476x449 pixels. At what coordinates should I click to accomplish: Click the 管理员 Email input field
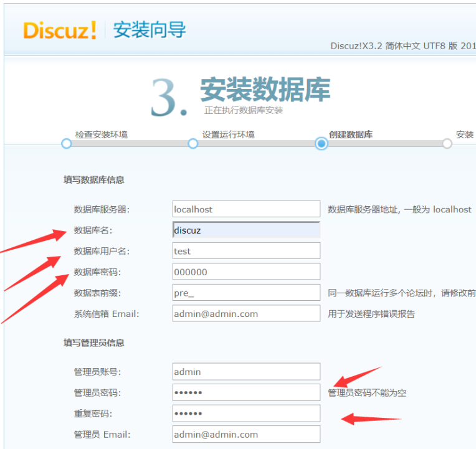(x=246, y=434)
